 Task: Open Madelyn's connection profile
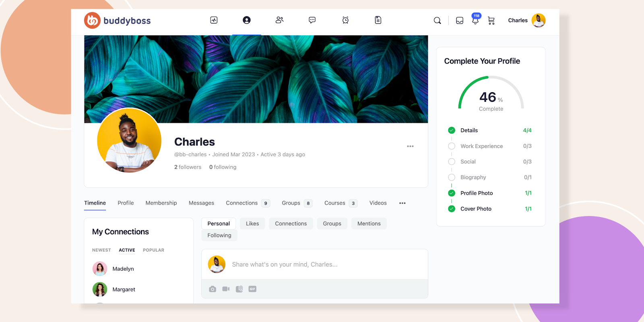123,269
